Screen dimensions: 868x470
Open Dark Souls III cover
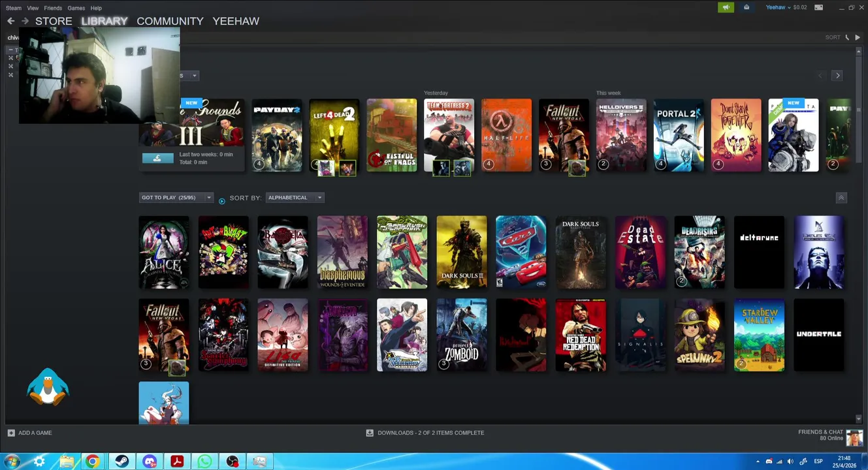462,252
